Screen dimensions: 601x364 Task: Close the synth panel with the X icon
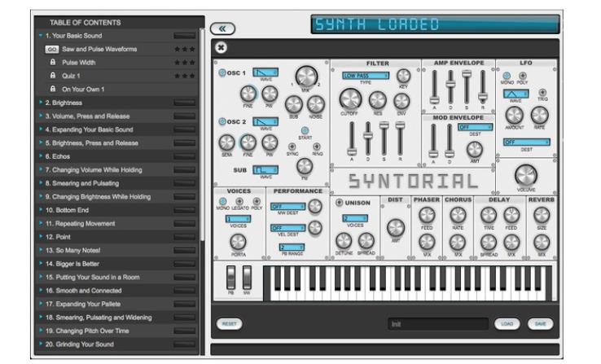point(221,47)
